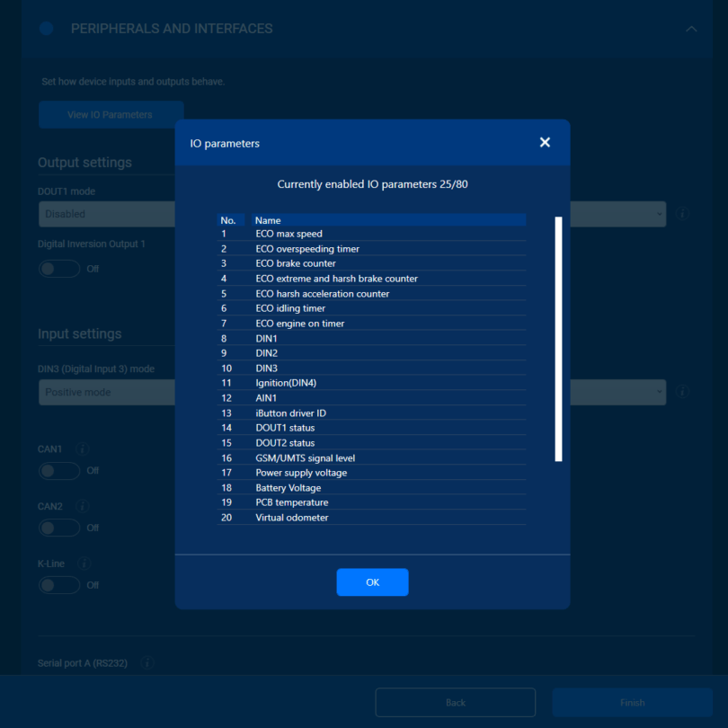Click the Finish button
Screen dimensions: 728x728
pyautogui.click(x=633, y=703)
